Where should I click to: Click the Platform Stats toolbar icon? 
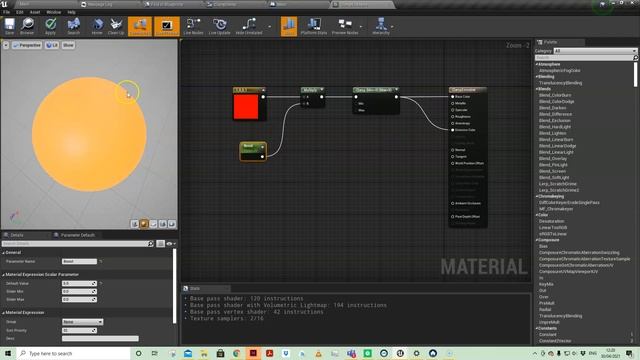tap(313, 27)
